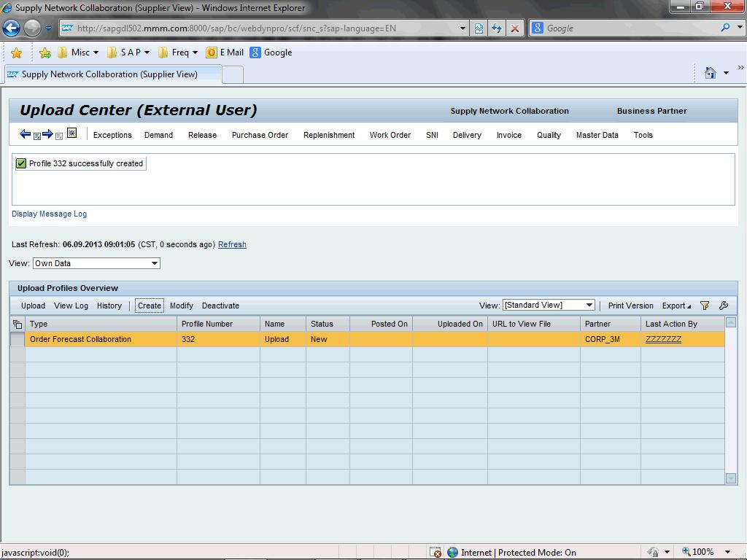Open Master Data menu
This screenshot has width=747, height=560.
597,135
